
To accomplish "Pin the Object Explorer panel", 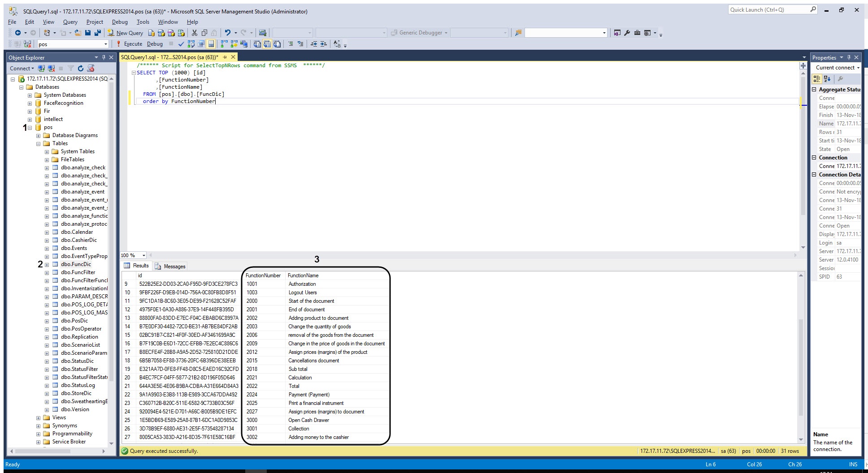I will (x=104, y=57).
